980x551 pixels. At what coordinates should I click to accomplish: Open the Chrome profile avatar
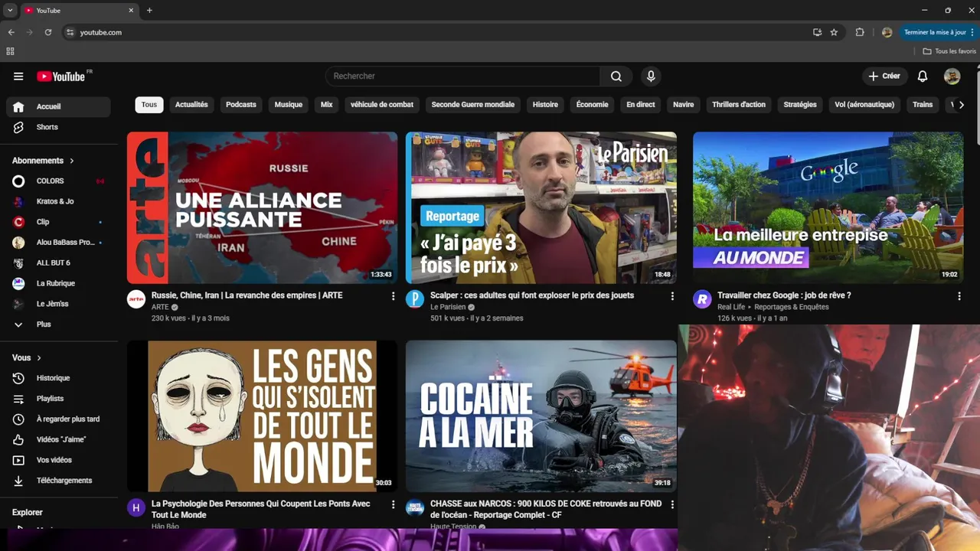click(887, 32)
